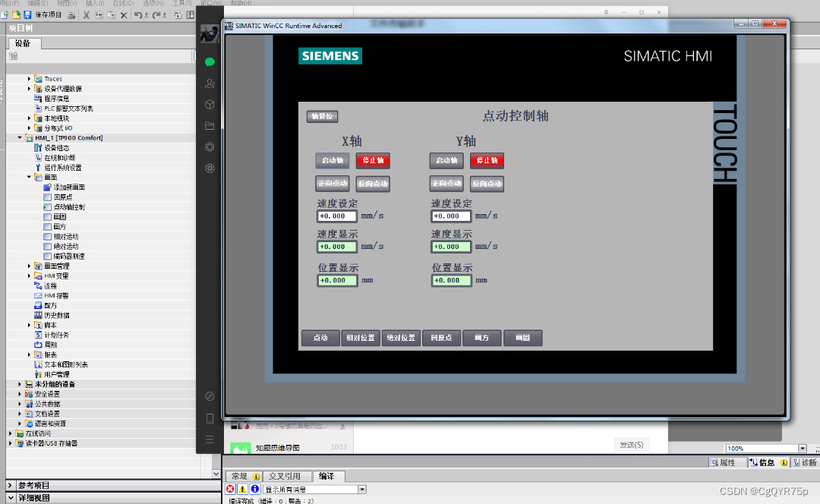Click the paste icon in the toolbar

[x=112, y=14]
